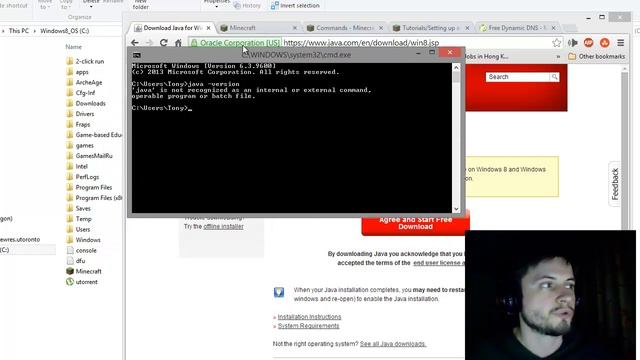This screenshot has width=640, height=360.
Task: Click the cmd.exe window system icon
Action: coord(137,55)
